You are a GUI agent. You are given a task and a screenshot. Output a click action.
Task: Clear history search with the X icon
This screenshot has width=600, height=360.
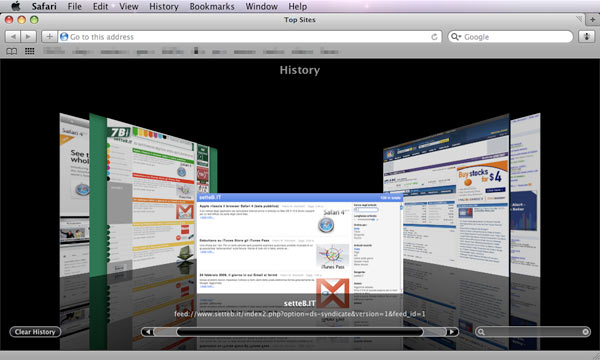click(585, 332)
